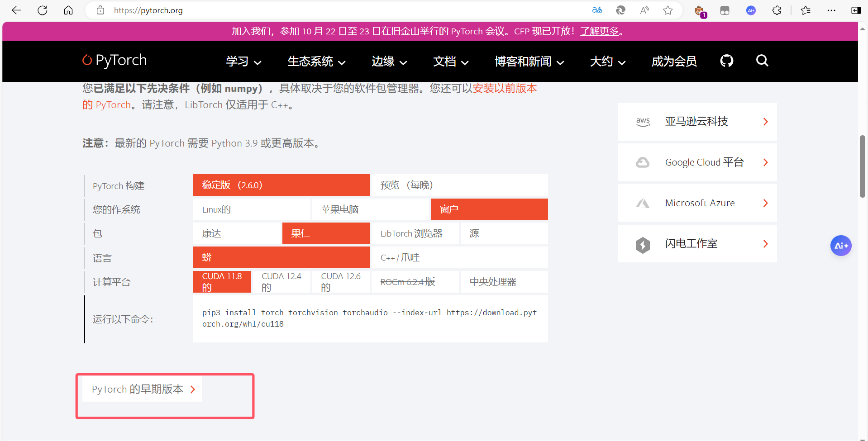Select the 康达 package option
868x441 pixels.
pos(237,233)
